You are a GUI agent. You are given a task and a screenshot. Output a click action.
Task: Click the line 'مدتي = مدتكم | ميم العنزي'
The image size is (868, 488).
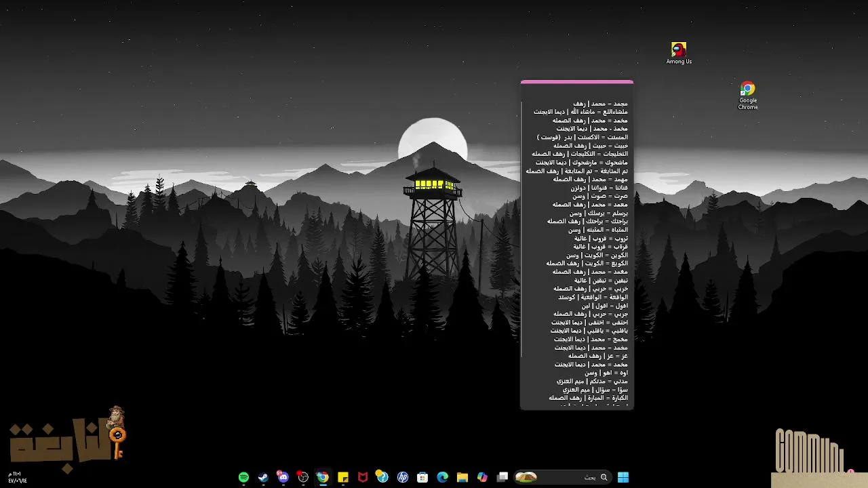point(593,381)
